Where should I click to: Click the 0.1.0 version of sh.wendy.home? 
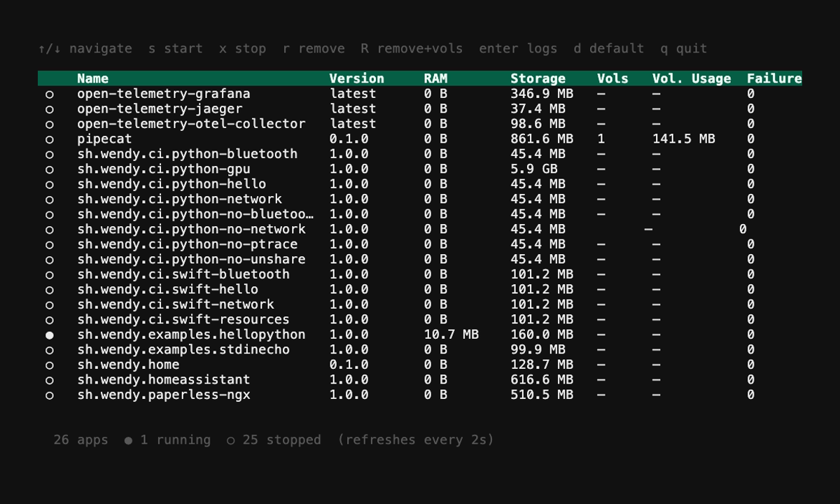tap(349, 365)
